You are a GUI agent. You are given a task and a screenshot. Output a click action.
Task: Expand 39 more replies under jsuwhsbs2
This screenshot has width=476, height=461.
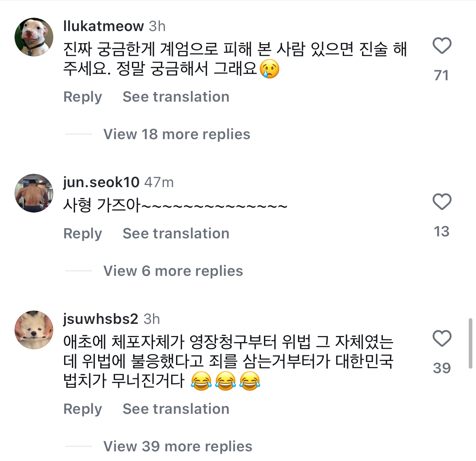[x=178, y=446]
